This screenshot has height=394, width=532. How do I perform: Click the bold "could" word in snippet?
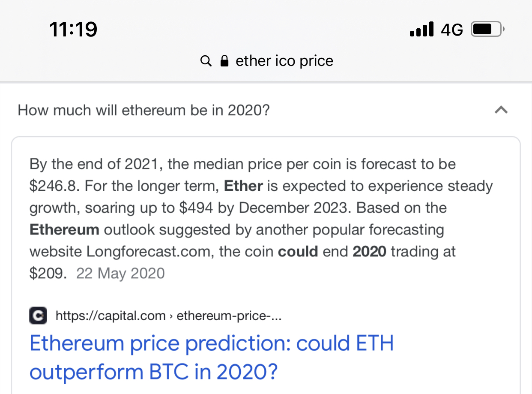pos(298,252)
